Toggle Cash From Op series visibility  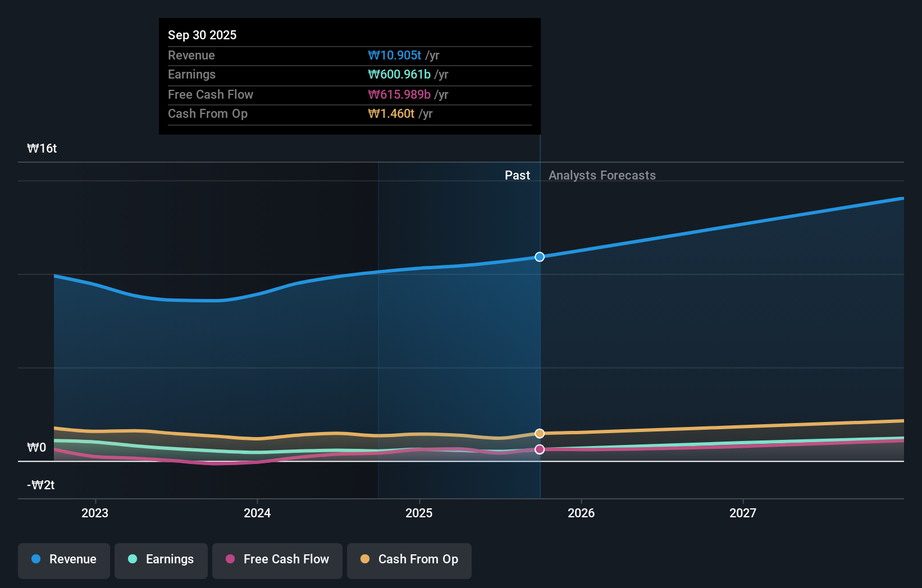click(409, 561)
